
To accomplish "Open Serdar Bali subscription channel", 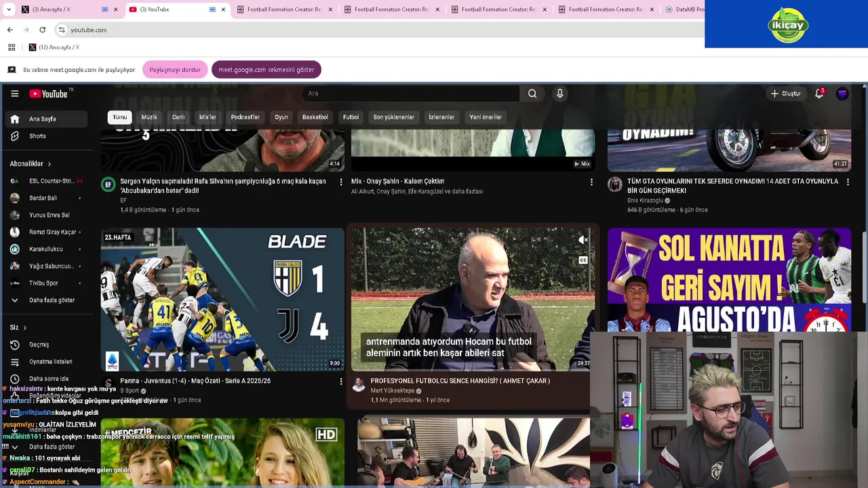I will (45, 199).
